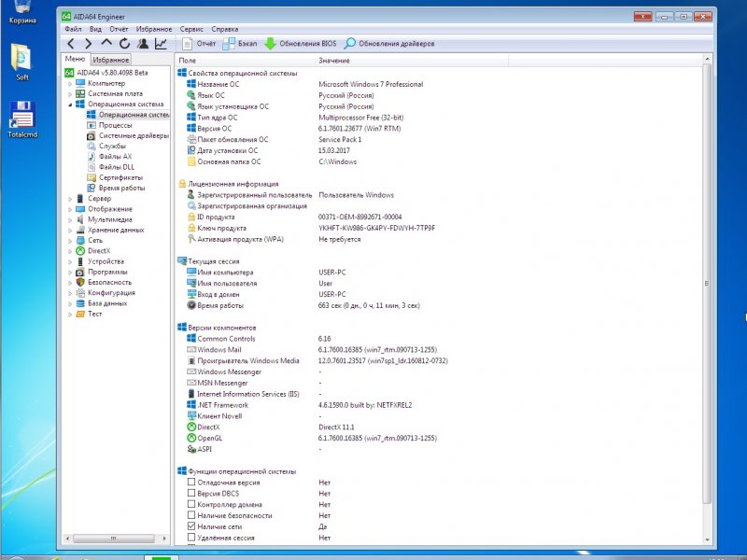
Task: Expand the Сервер tree node
Action: [70, 199]
